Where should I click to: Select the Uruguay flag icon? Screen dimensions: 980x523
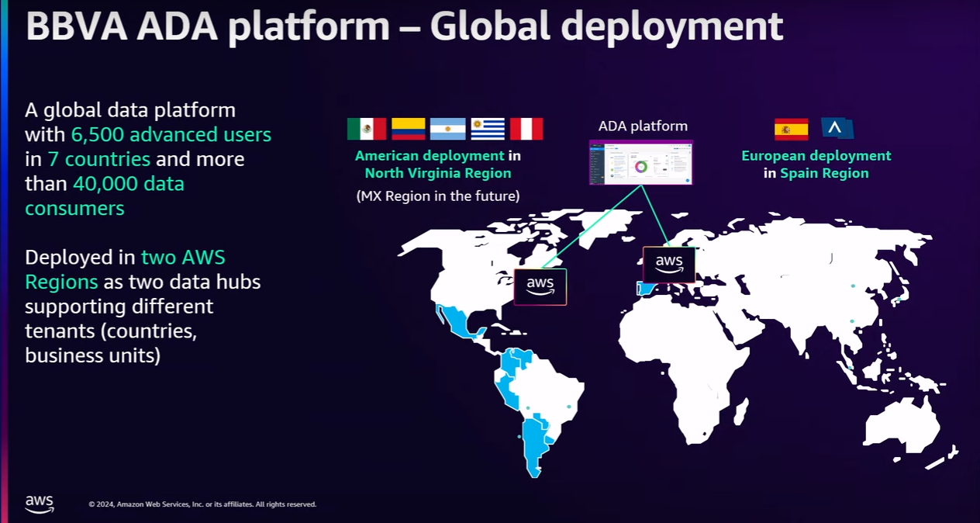coord(488,129)
